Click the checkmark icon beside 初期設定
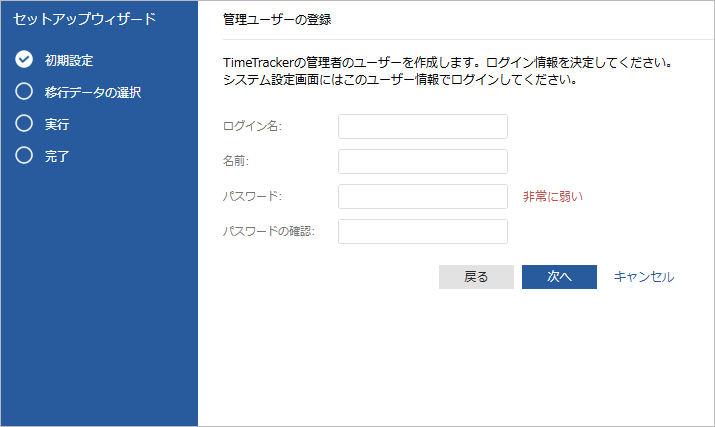 point(25,60)
